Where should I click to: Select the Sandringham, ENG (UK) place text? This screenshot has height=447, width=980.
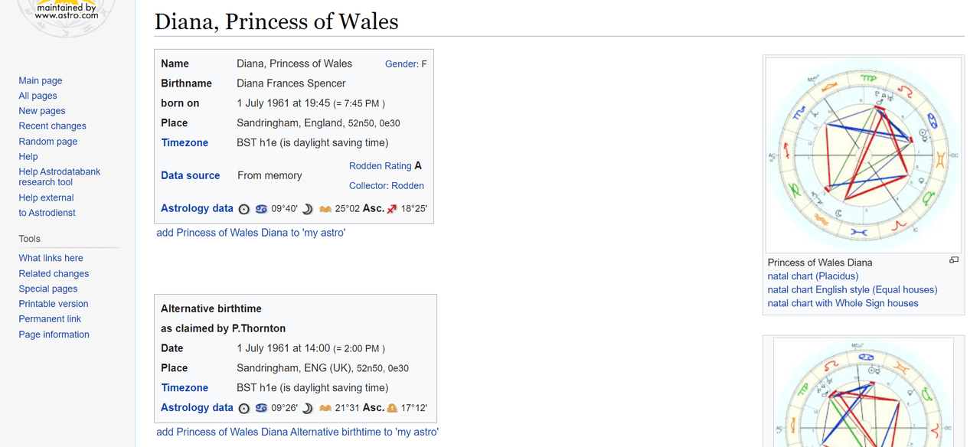[295, 368]
